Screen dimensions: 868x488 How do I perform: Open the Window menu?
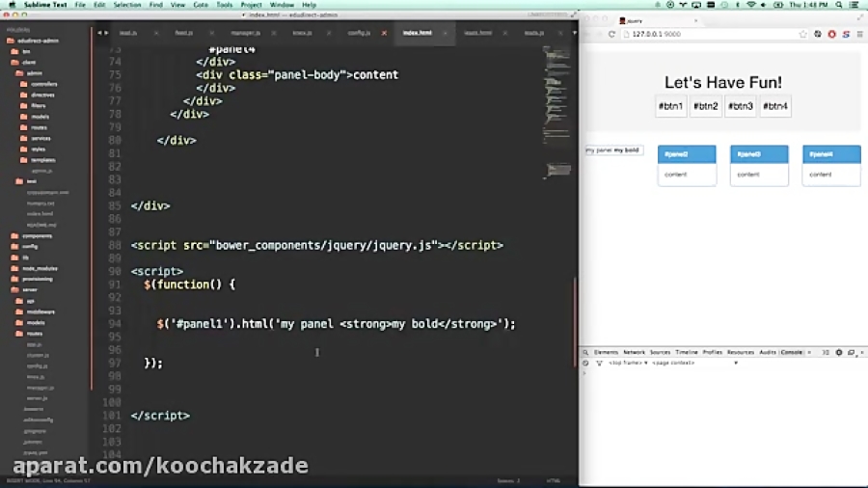tap(282, 5)
